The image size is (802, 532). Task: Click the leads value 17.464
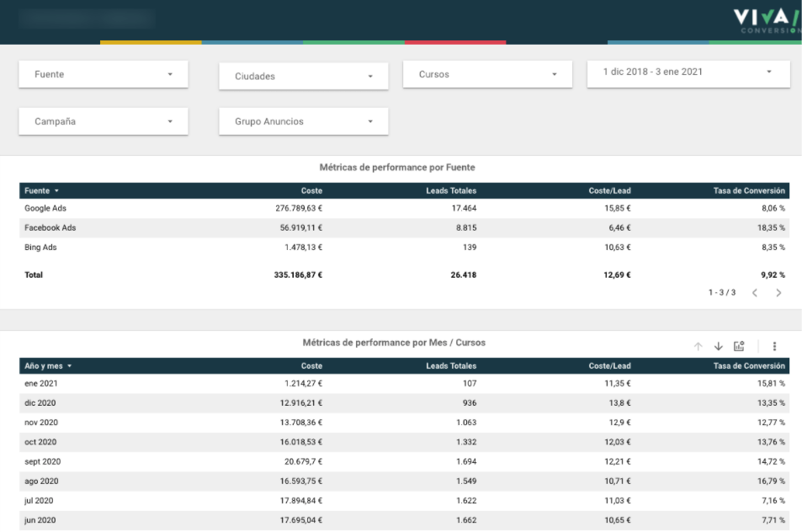coord(464,208)
